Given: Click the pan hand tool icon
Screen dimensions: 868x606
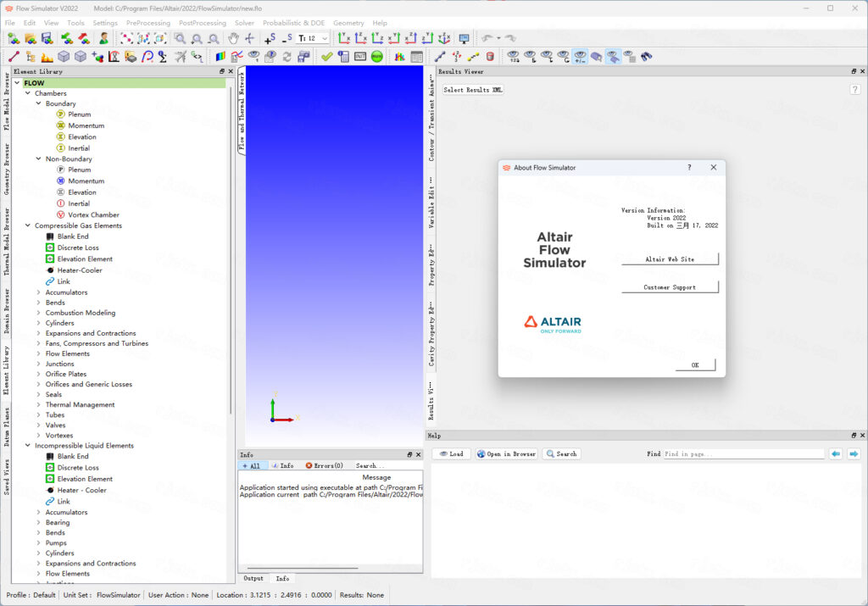Looking at the screenshot, I should (233, 39).
